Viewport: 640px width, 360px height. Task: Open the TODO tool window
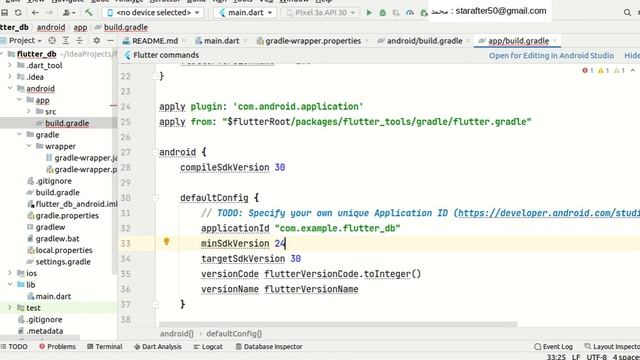click(x=14, y=347)
